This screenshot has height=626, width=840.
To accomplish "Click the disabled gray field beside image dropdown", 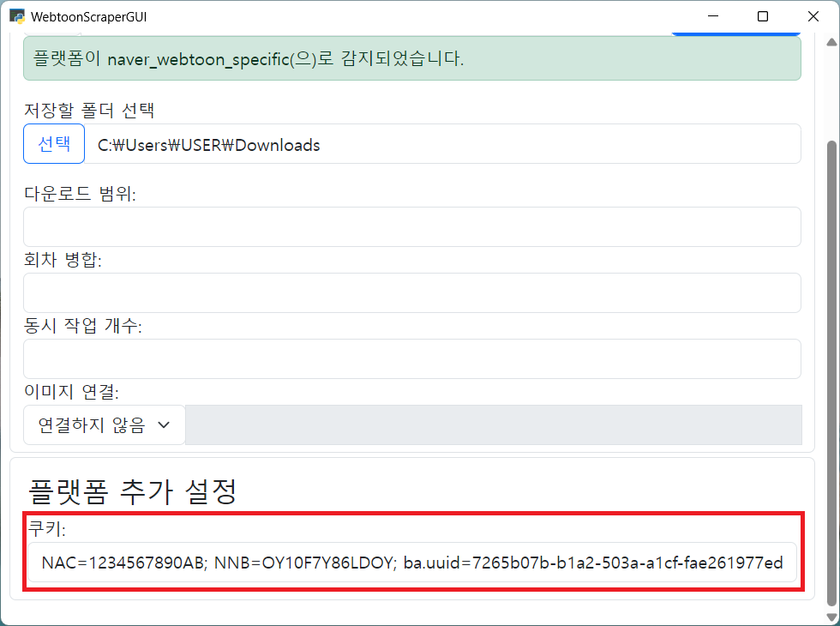I will (x=494, y=425).
